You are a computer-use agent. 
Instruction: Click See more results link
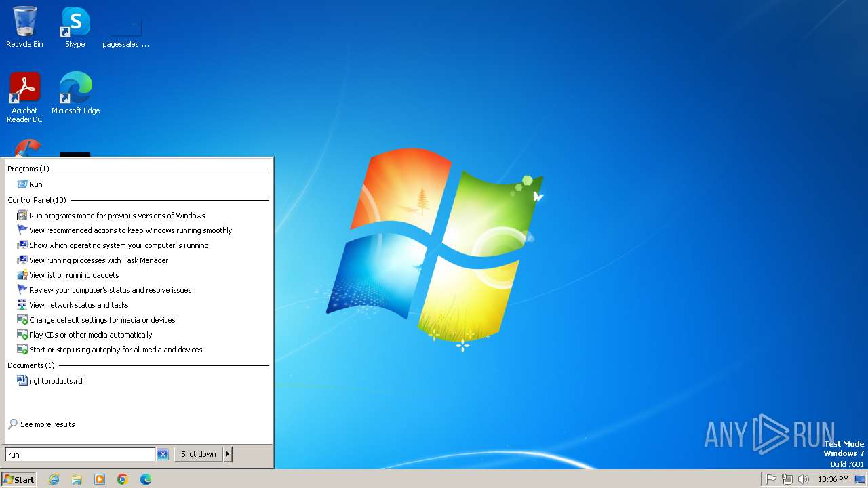click(x=47, y=424)
